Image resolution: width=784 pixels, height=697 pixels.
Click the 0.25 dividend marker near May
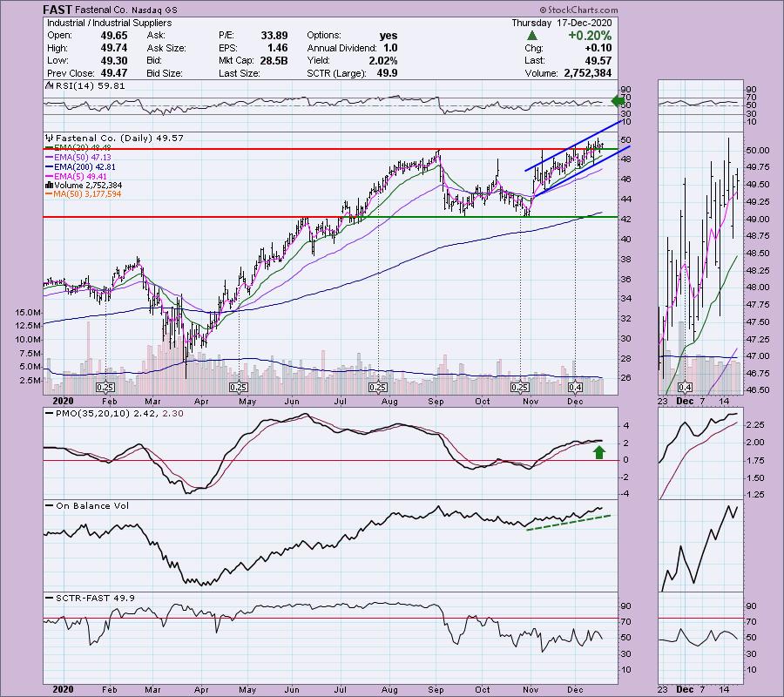click(x=238, y=388)
